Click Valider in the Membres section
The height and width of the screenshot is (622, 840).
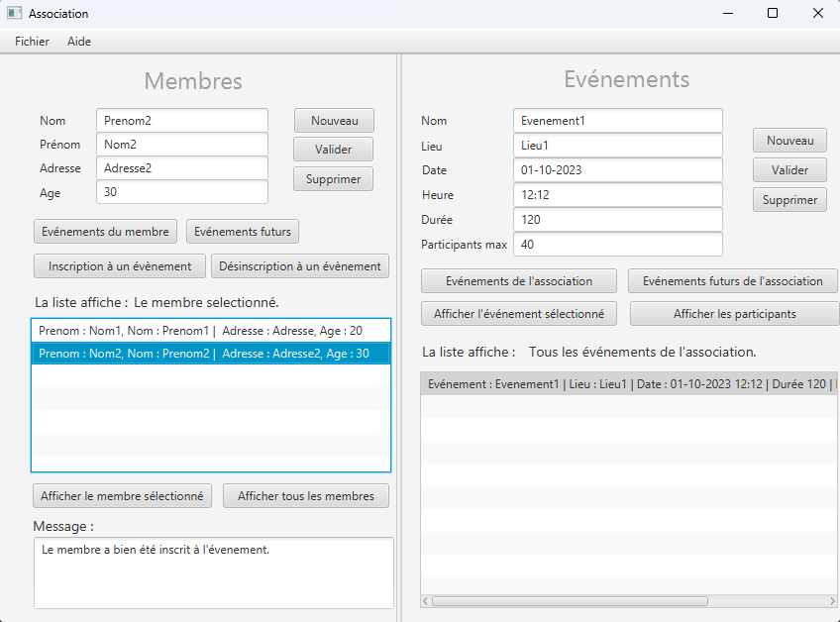point(333,150)
